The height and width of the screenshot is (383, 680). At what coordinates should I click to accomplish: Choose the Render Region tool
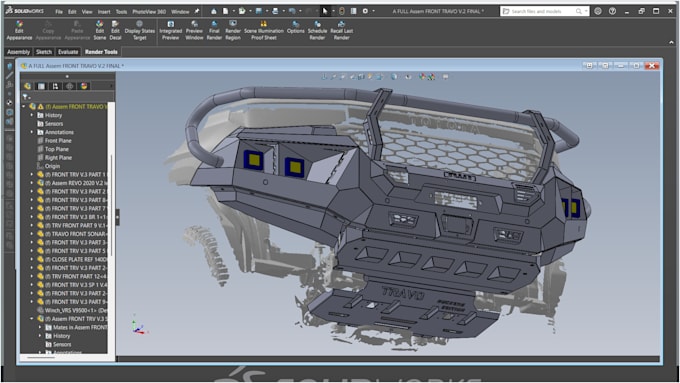point(233,30)
